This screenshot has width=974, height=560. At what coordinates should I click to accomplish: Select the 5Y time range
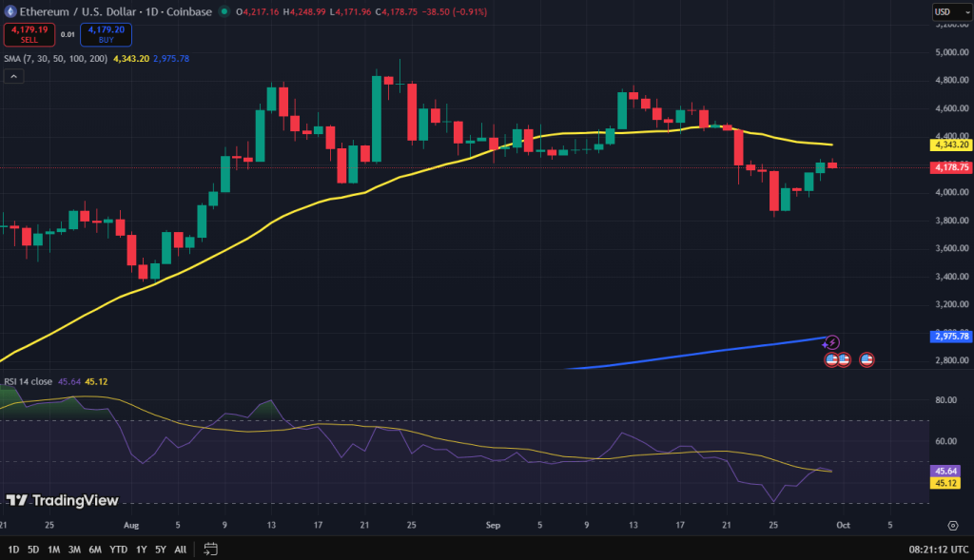point(160,550)
